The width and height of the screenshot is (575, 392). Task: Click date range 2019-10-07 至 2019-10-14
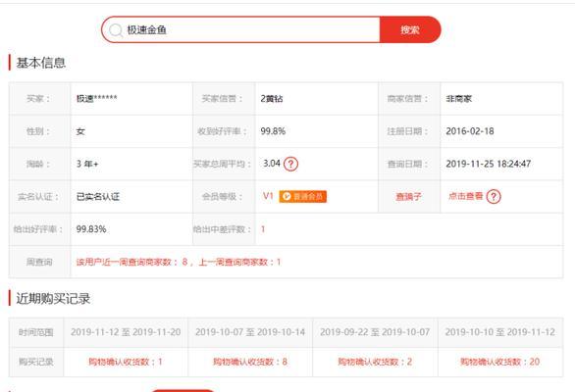[250, 332]
